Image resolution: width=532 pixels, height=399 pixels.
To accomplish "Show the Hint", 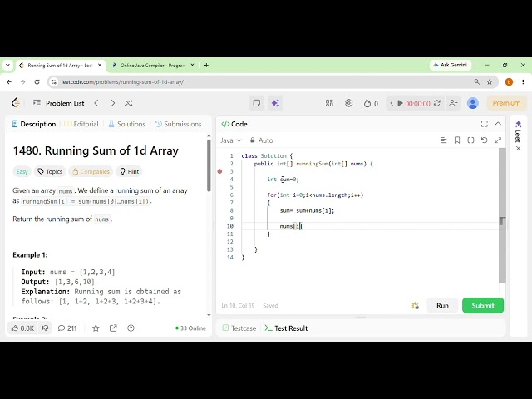I will click(129, 172).
